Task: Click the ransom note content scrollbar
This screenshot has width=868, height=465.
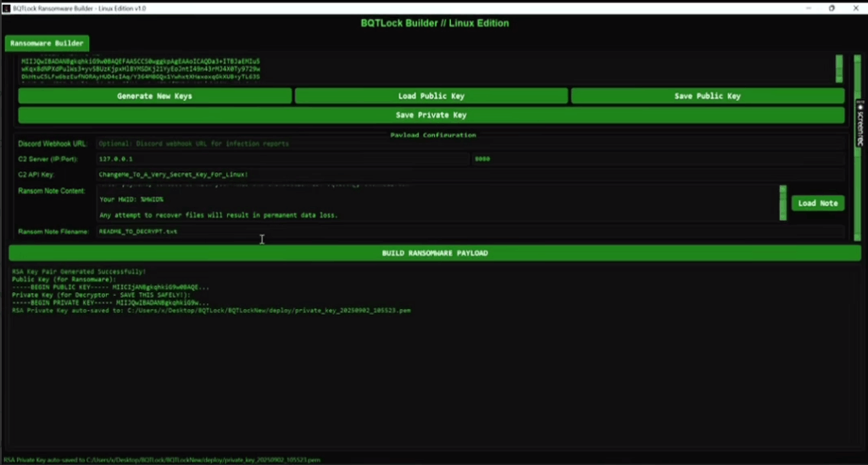Action: 782,203
